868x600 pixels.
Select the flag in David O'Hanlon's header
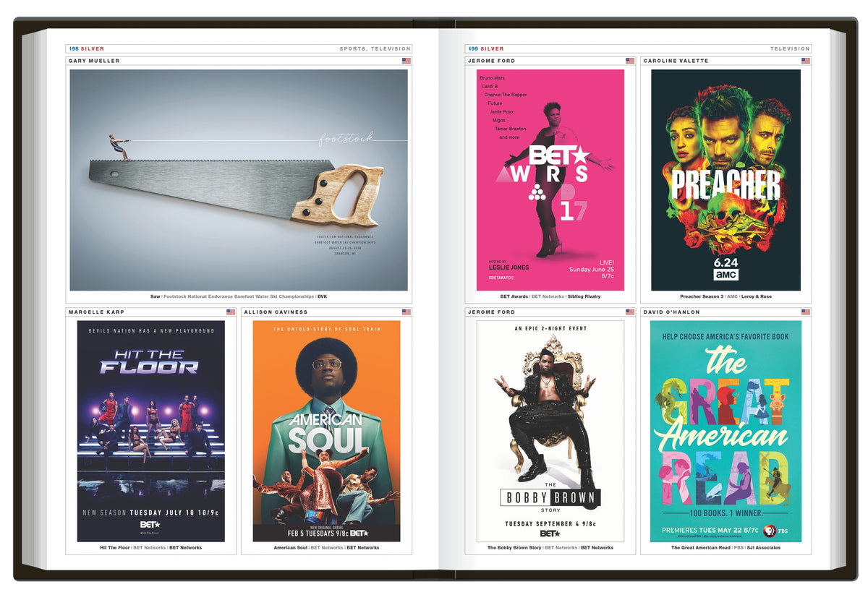805,312
